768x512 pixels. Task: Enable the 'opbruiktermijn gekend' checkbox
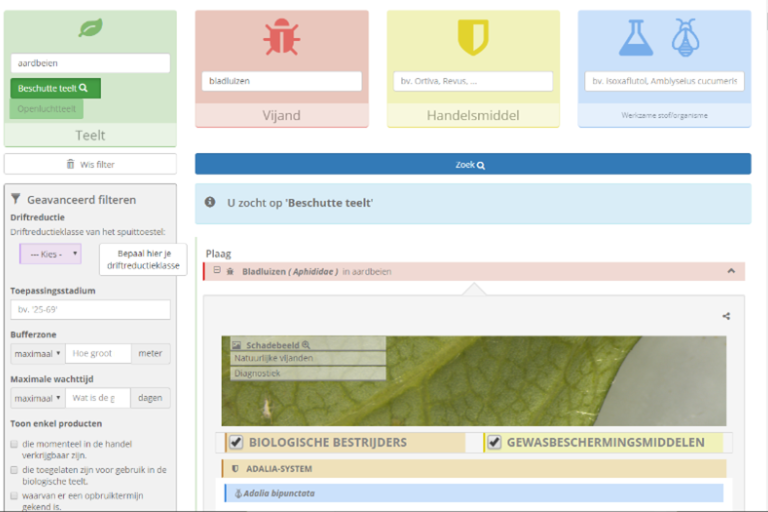click(14, 496)
